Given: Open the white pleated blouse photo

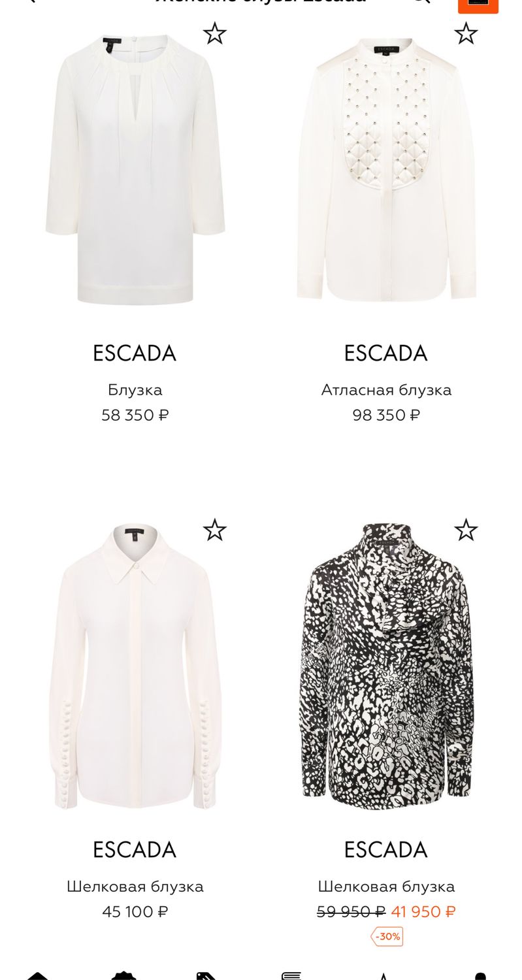Looking at the screenshot, I should pos(135,169).
